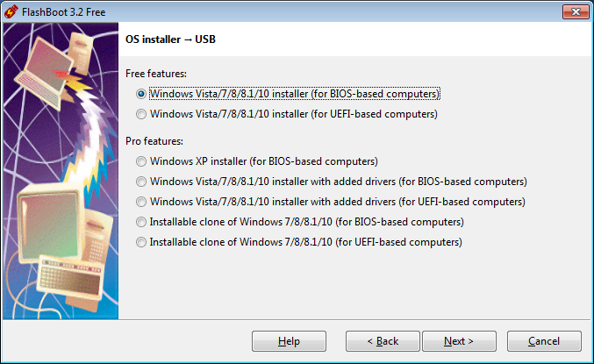Click the "Pro features:" label

[x=155, y=141]
